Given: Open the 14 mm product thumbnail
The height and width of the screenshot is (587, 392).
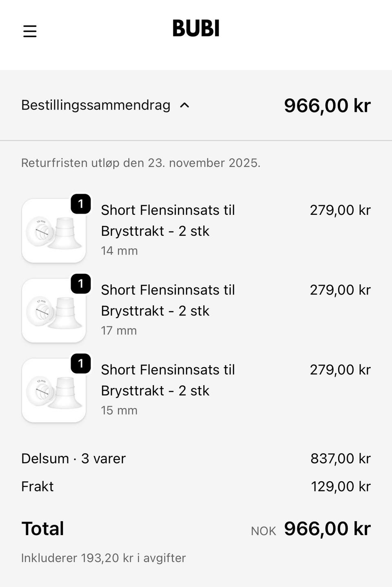Looking at the screenshot, I should (53, 231).
